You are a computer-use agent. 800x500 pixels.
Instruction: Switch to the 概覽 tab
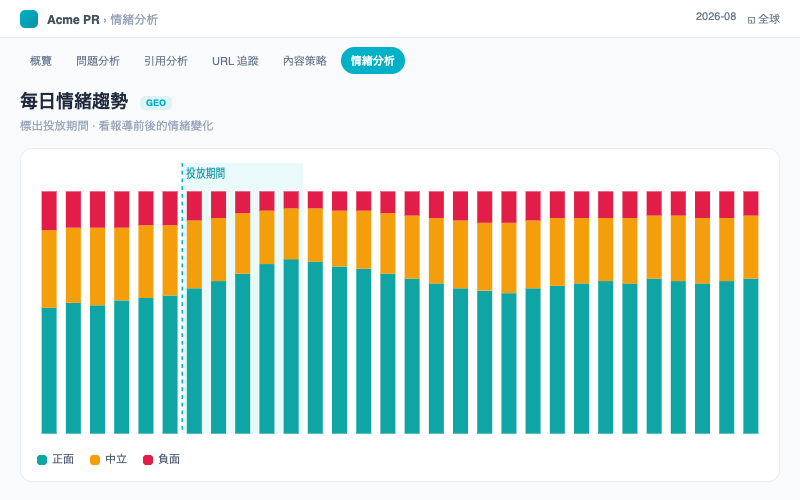[x=41, y=61]
